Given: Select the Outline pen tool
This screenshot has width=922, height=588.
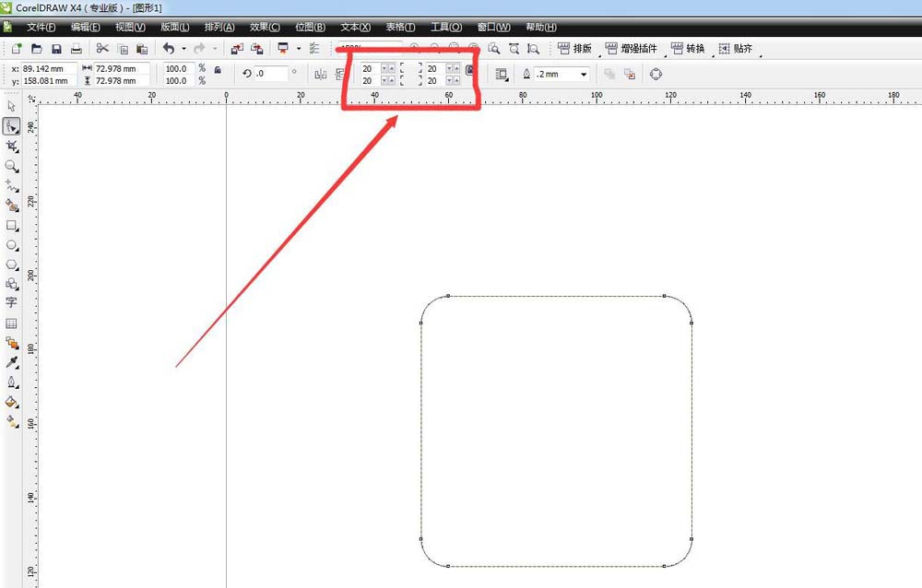Looking at the screenshot, I should click(11, 382).
